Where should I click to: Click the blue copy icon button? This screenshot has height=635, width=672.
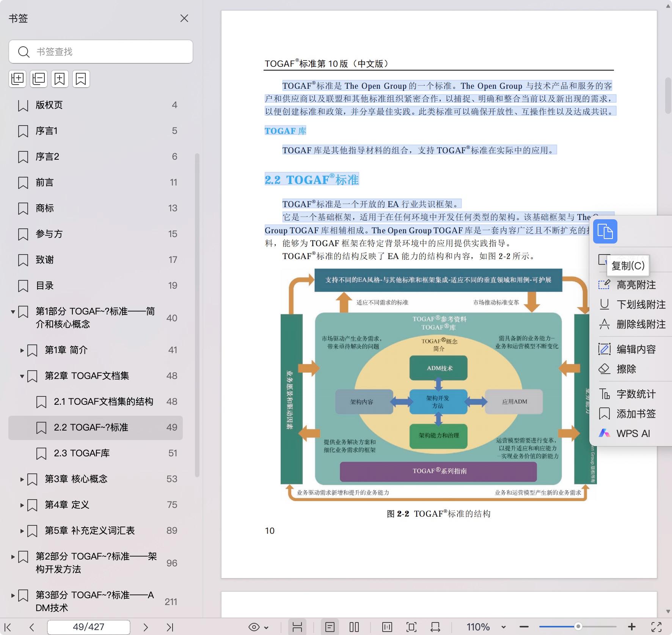pyautogui.click(x=605, y=231)
